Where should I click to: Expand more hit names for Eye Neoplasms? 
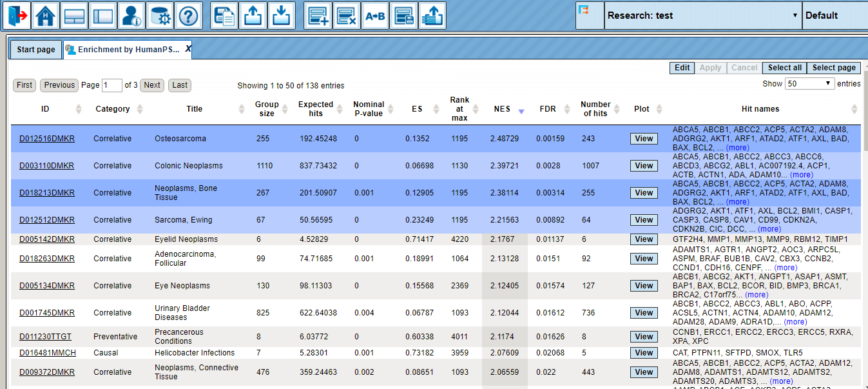[757, 295]
